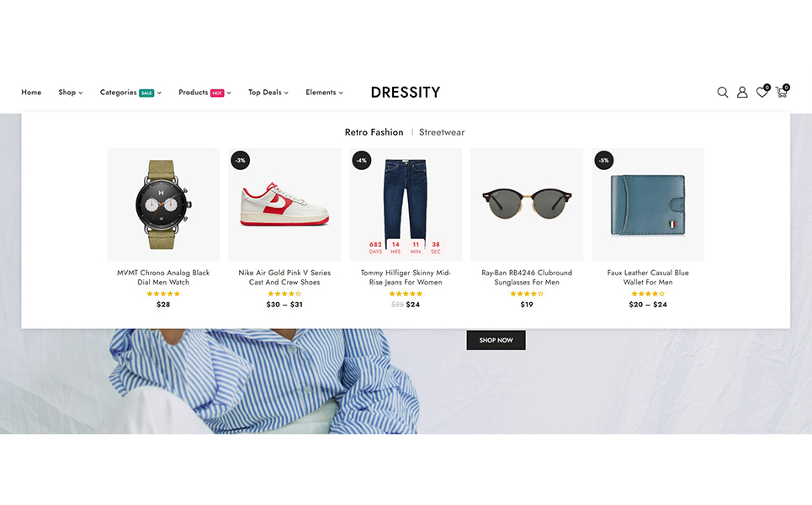Viewport: 812px width, 505px height.
Task: Open the Top Deals menu
Action: (x=268, y=93)
